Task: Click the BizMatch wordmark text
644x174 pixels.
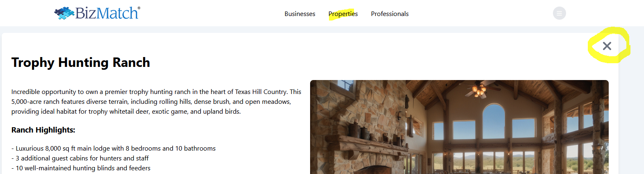Action: 106,14
